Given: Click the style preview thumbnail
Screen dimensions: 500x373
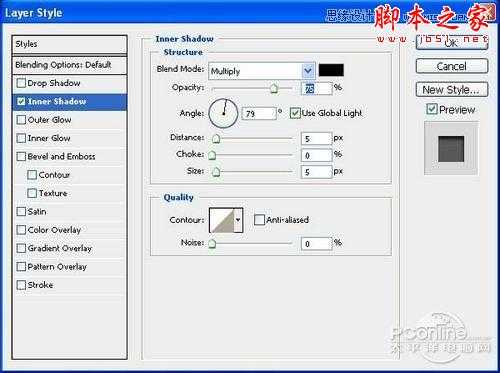Looking at the screenshot, I should pos(451,148).
